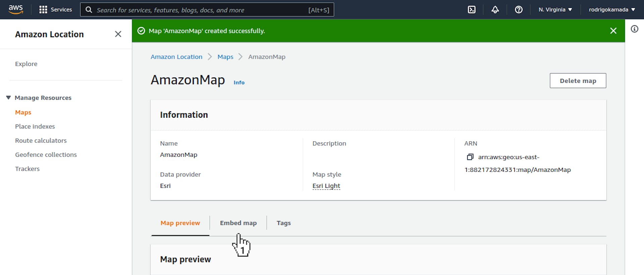Viewport: 644px width, 275px height.
Task: Open the N. Virginia region dropdown
Action: (555, 9)
